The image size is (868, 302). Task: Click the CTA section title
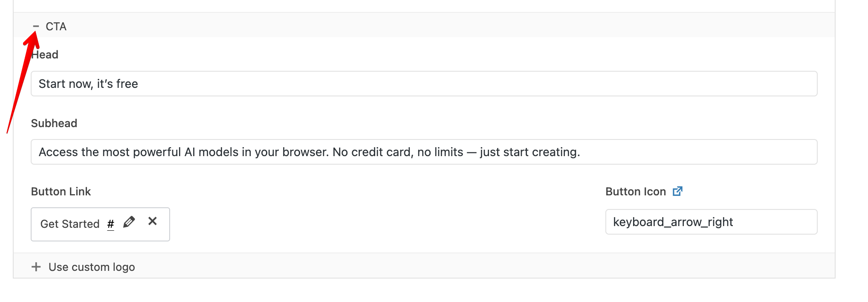point(56,26)
